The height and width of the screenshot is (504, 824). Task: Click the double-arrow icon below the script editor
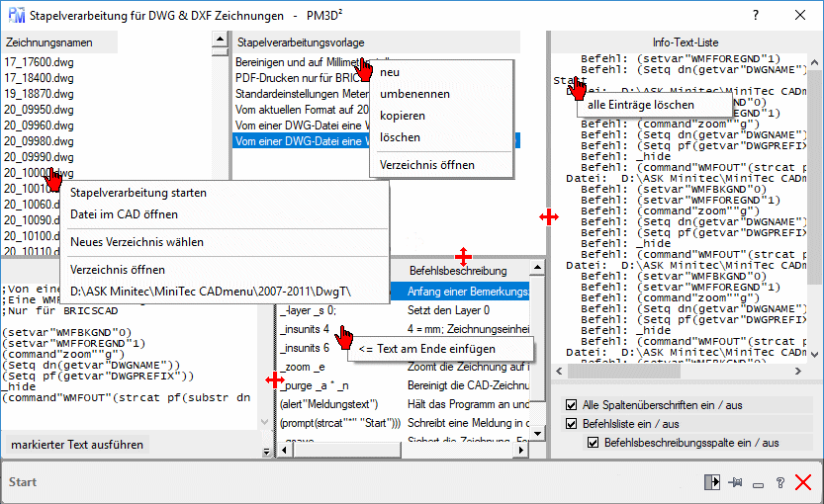(x=266, y=451)
